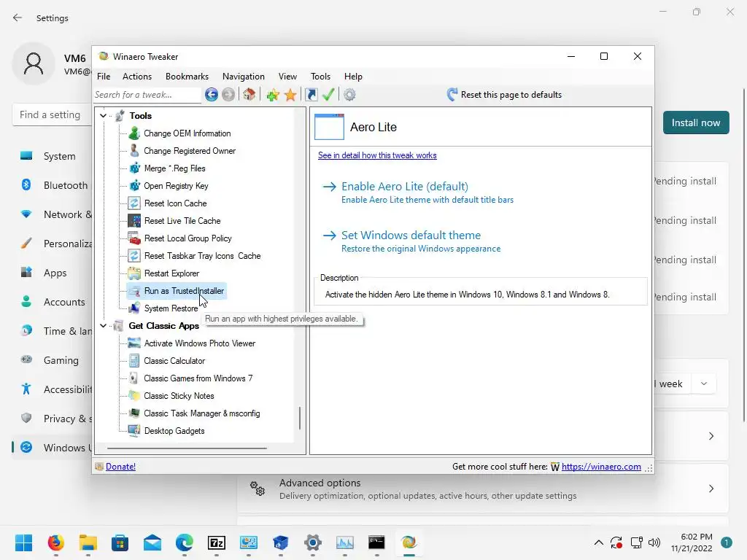Focus the Search for a tweak field
The width and height of the screenshot is (747, 560).
pos(147,94)
